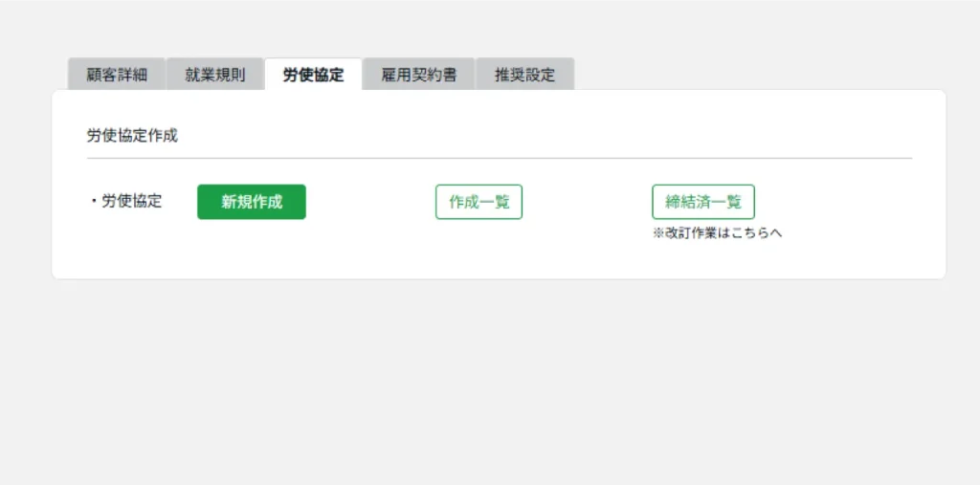Open the 作成一覧 list
Viewport: 980px width, 485px height.
(479, 202)
